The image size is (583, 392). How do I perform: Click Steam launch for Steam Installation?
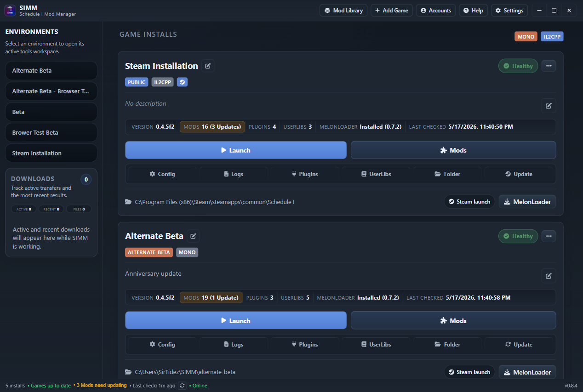coord(469,201)
